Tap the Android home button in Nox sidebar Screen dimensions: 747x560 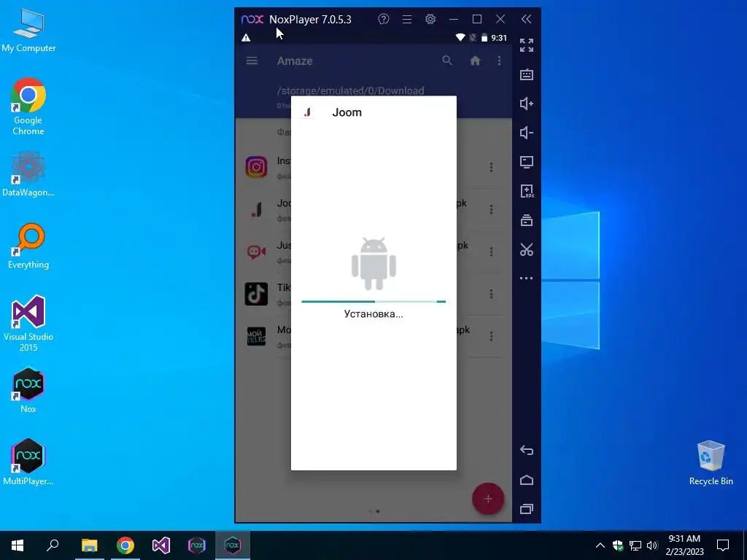pyautogui.click(x=527, y=480)
